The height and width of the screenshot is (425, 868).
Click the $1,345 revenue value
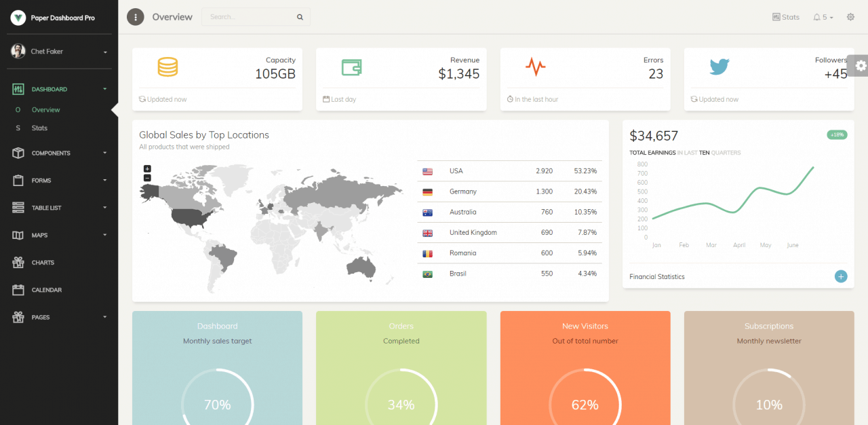click(458, 74)
